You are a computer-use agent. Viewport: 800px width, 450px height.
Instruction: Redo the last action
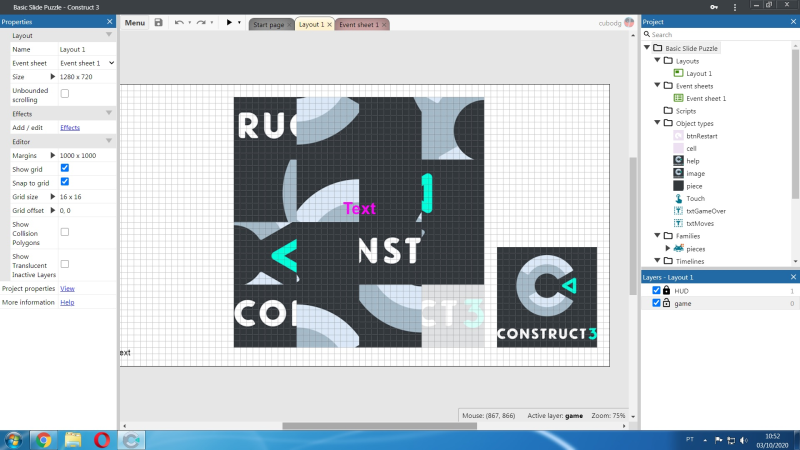pos(201,22)
